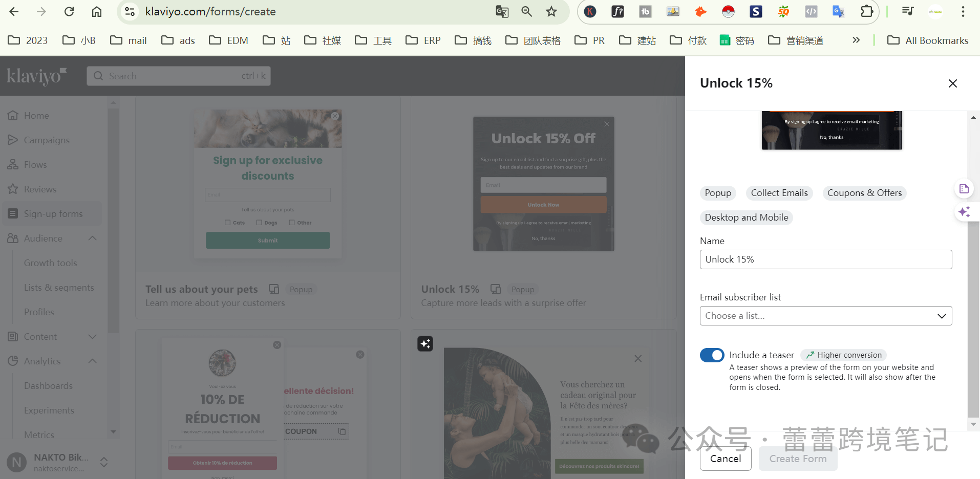Image resolution: width=980 pixels, height=479 pixels.
Task: Open Sign-up forms in sidebar
Action: pos(53,214)
